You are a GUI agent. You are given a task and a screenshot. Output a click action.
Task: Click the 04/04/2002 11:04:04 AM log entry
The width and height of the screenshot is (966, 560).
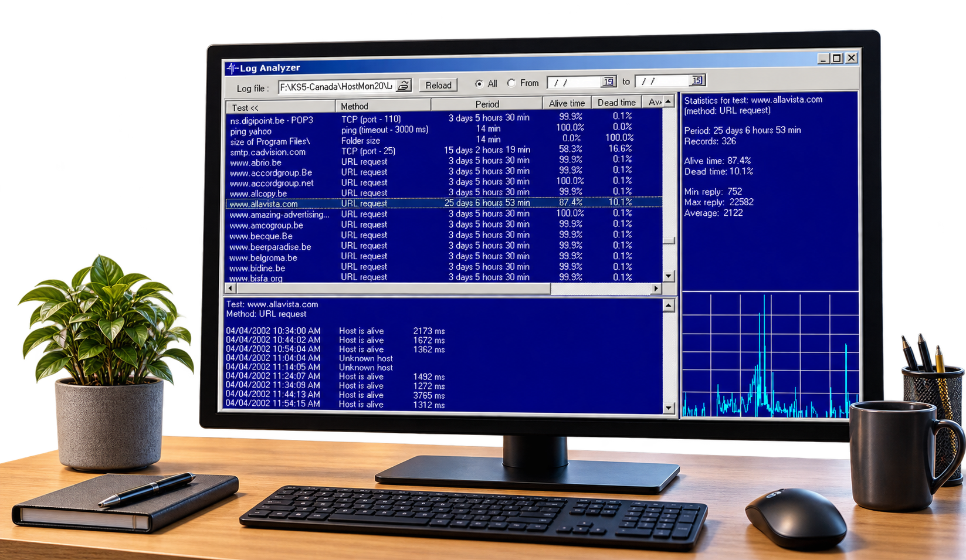coord(310,358)
